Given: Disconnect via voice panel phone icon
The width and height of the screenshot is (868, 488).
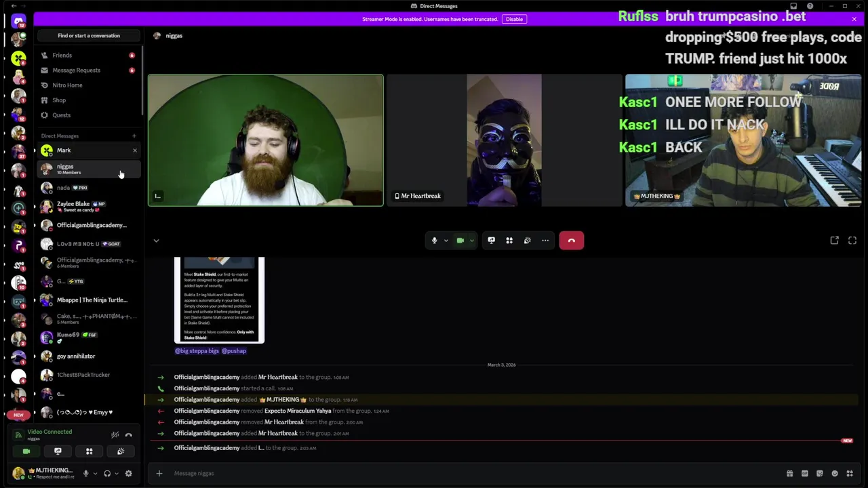Looking at the screenshot, I should pos(128,435).
